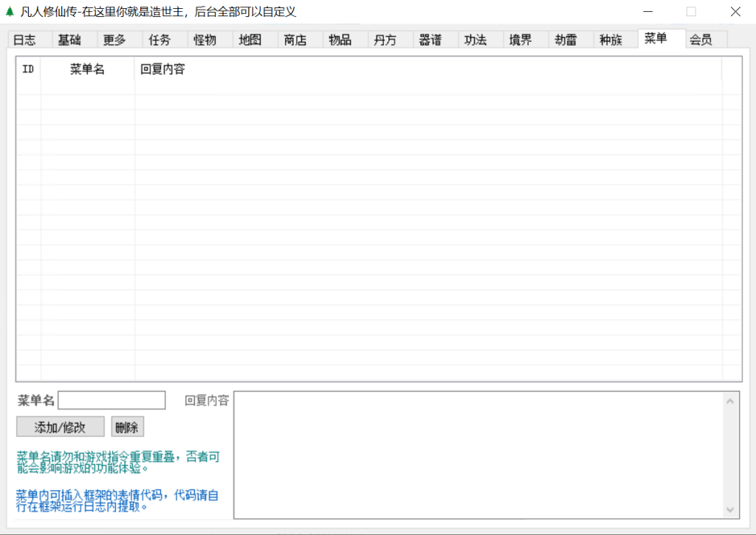Screen dimensions: 756x535
Task: Switch to the 日志 tab
Action: point(24,41)
